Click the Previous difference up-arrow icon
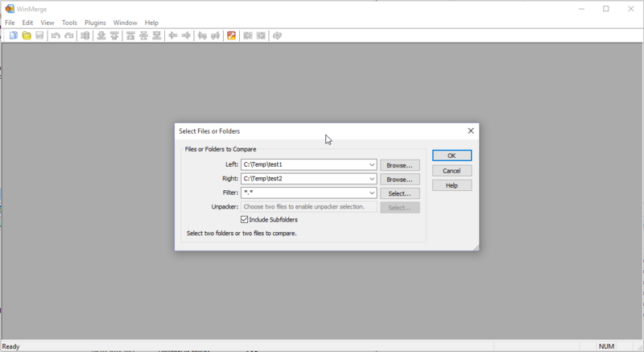 coord(114,35)
